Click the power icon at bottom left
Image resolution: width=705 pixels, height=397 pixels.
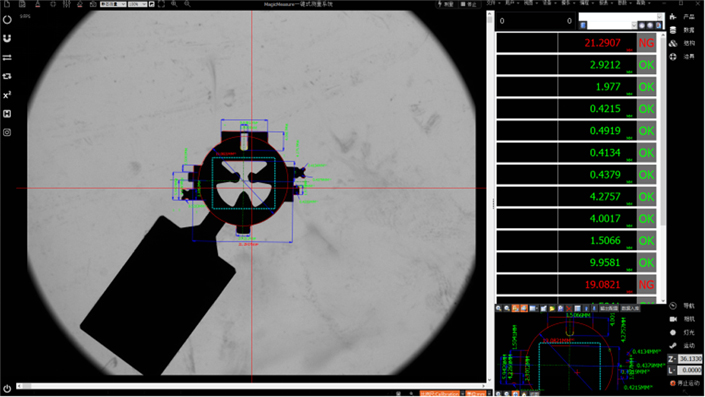(x=7, y=388)
